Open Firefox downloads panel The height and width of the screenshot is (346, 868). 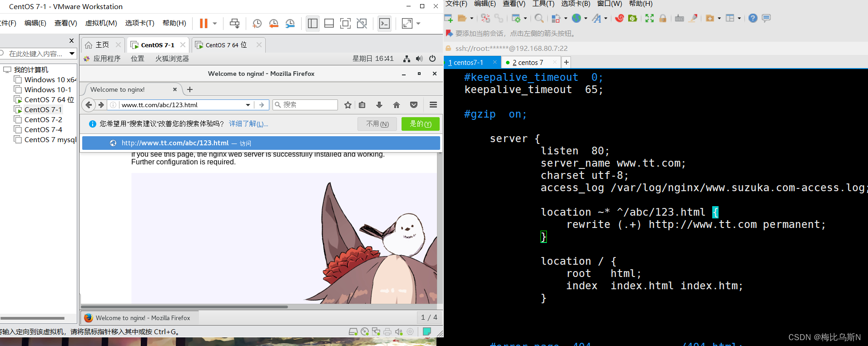point(379,105)
